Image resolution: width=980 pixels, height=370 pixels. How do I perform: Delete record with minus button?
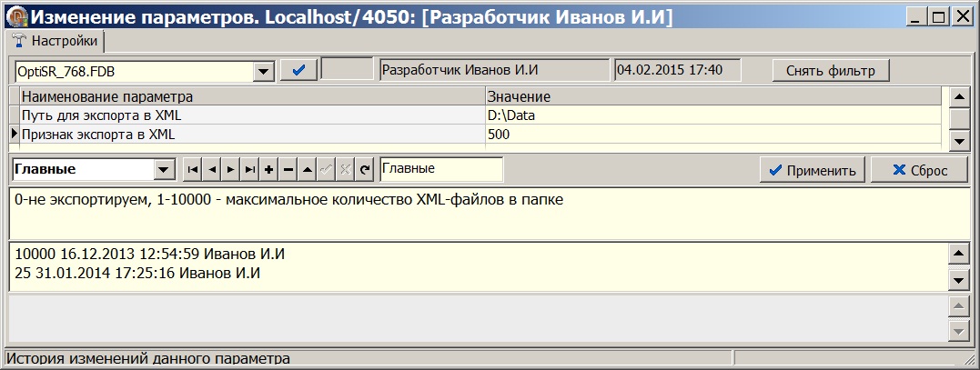288,170
